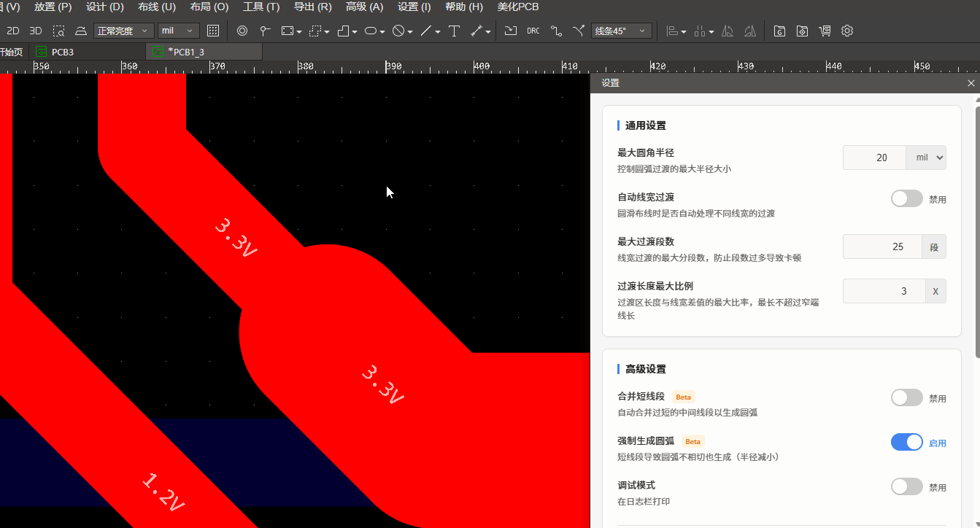Image resolution: width=980 pixels, height=528 pixels.
Task: Expand the distribute tool dropdown arrow
Action: [711, 32]
